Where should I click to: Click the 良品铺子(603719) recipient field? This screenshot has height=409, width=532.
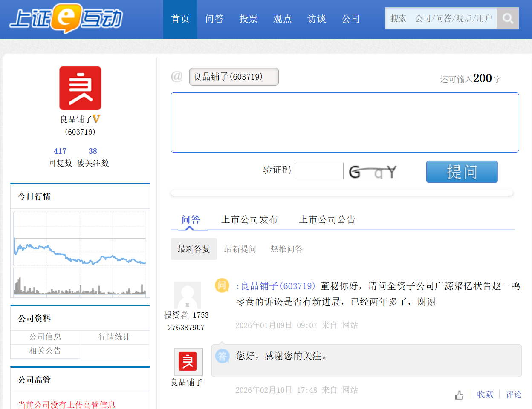tap(234, 77)
